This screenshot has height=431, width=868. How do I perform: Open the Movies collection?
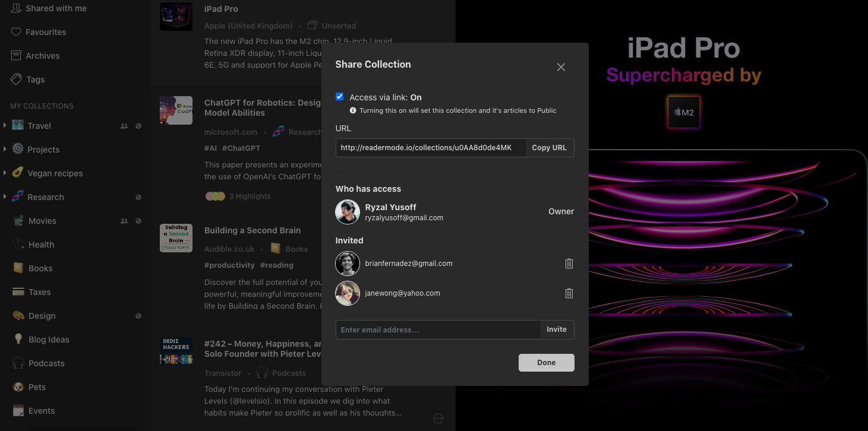[x=42, y=221]
